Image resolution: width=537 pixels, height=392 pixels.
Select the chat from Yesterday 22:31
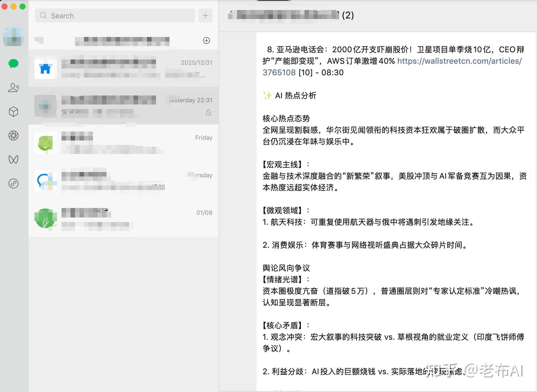123,106
